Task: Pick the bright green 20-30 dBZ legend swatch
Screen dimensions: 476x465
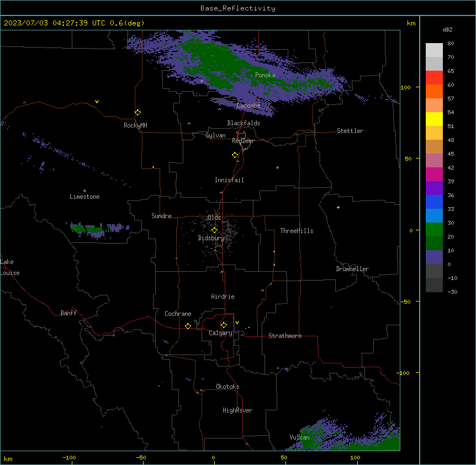Action: [434, 229]
